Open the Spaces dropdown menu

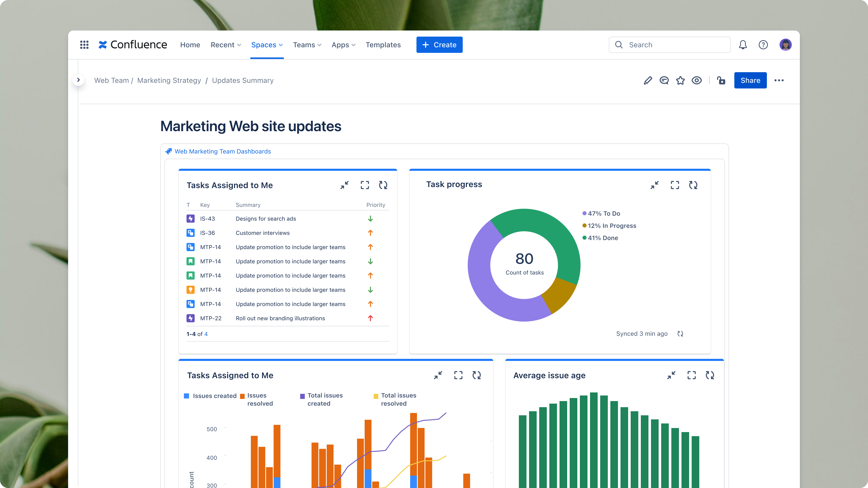(267, 45)
